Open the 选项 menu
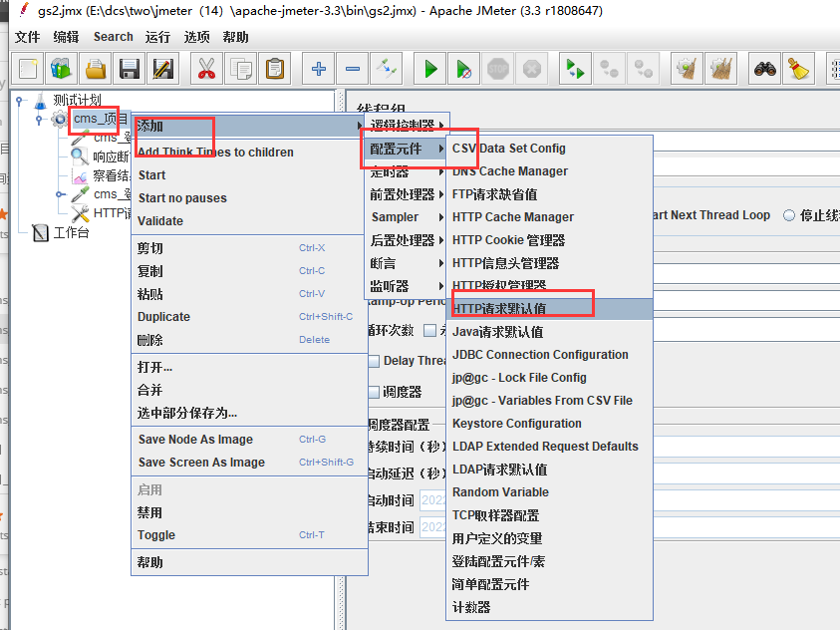This screenshot has width=840, height=630. pyautogui.click(x=196, y=37)
